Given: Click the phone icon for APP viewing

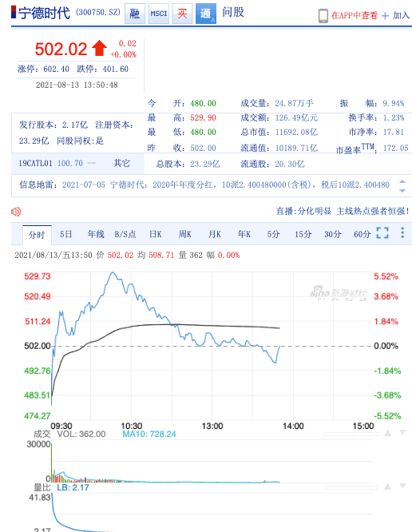Looking at the screenshot, I should click(323, 16).
